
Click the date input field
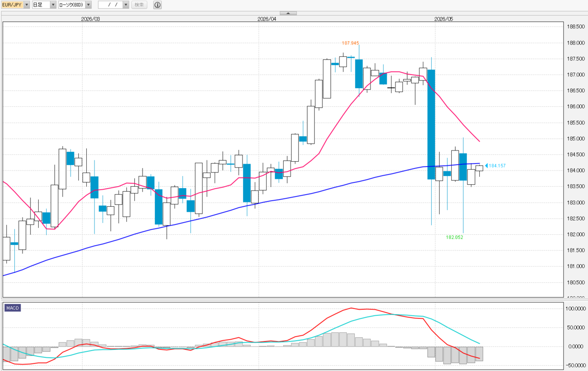pyautogui.click(x=110, y=5)
